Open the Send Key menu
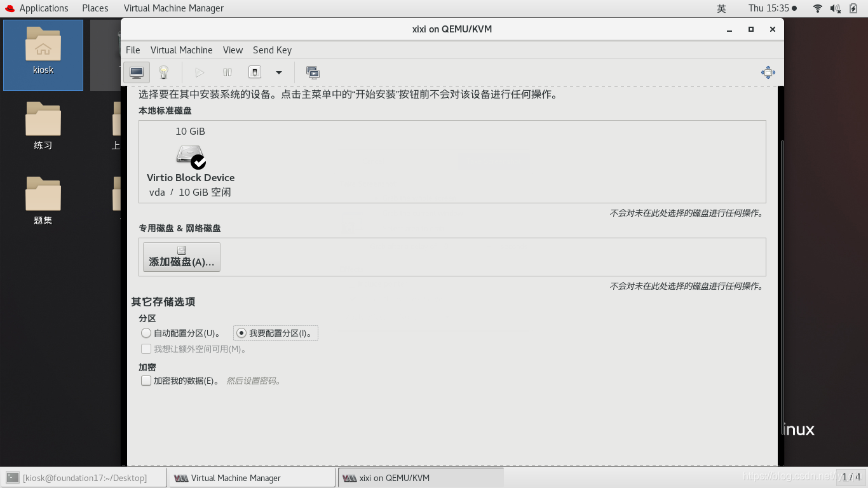The width and height of the screenshot is (868, 488). (272, 50)
